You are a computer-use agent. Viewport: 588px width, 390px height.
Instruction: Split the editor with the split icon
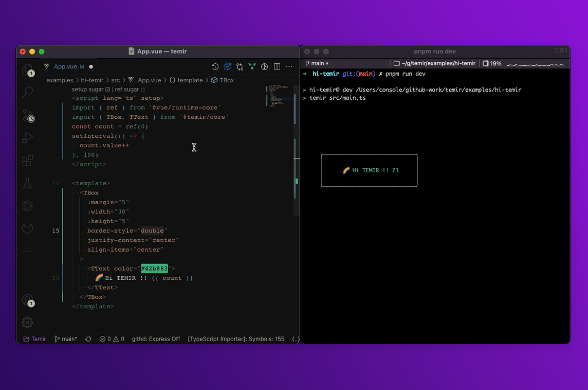click(277, 66)
